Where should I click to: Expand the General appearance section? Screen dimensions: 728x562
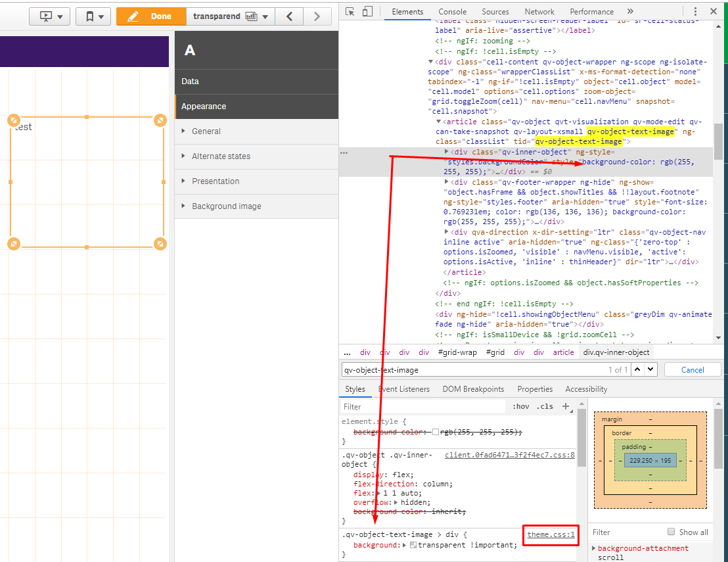tap(206, 131)
